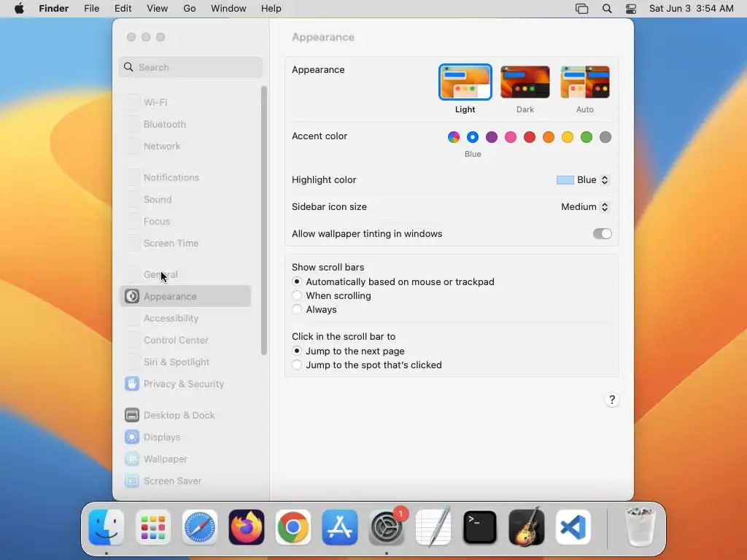This screenshot has width=747, height=560.
Task: Choose the Orange accent color
Action: (549, 137)
